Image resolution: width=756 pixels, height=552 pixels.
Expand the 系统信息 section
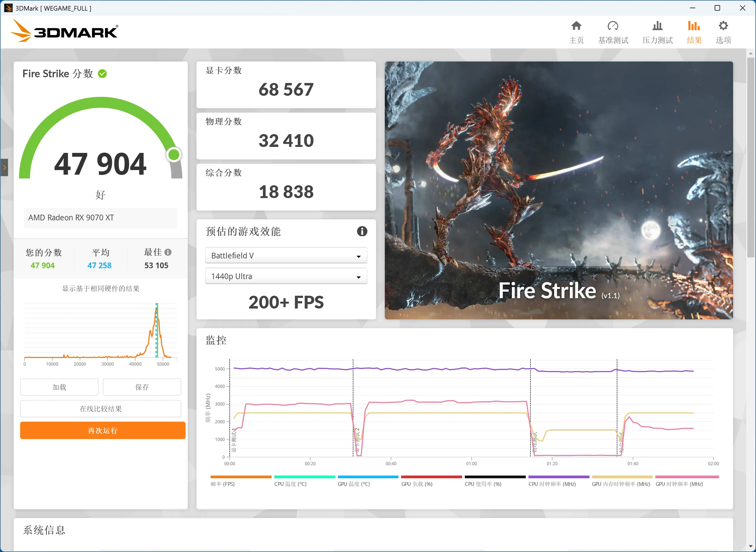(x=44, y=530)
